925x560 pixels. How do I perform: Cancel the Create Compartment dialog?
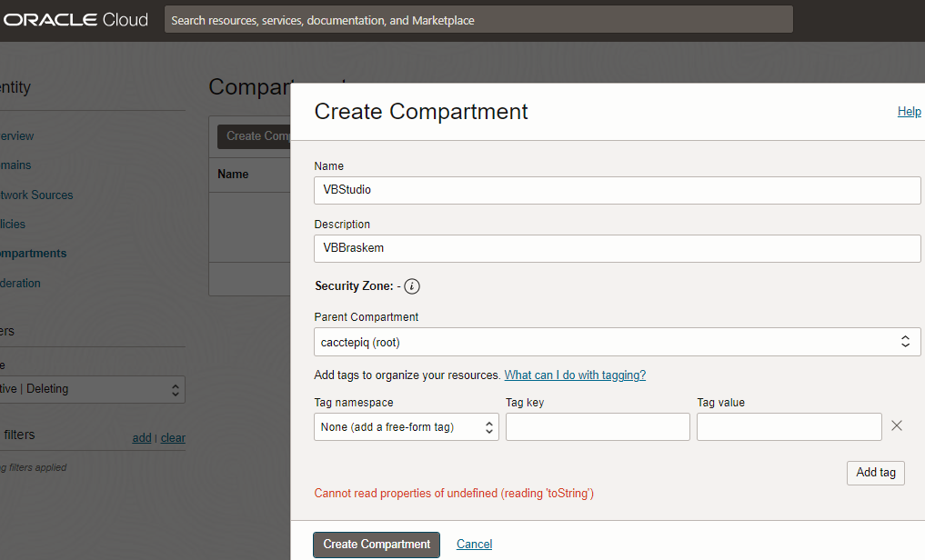[474, 544]
